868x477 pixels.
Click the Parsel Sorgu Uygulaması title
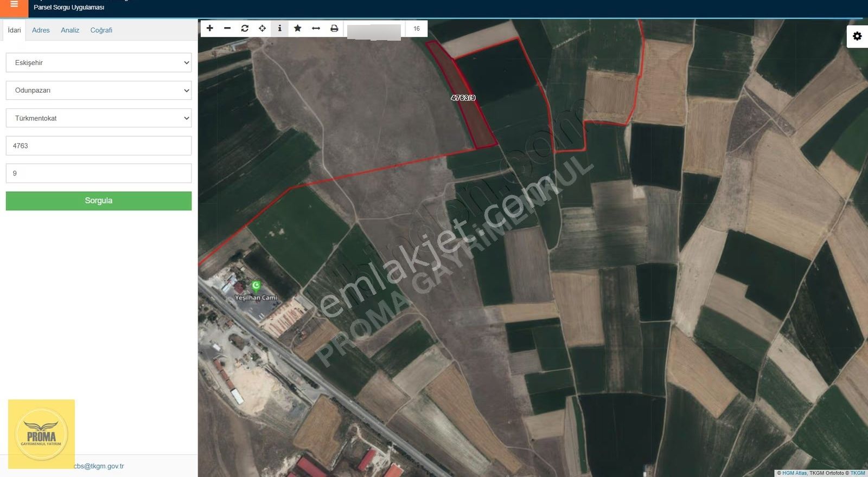pyautogui.click(x=69, y=8)
